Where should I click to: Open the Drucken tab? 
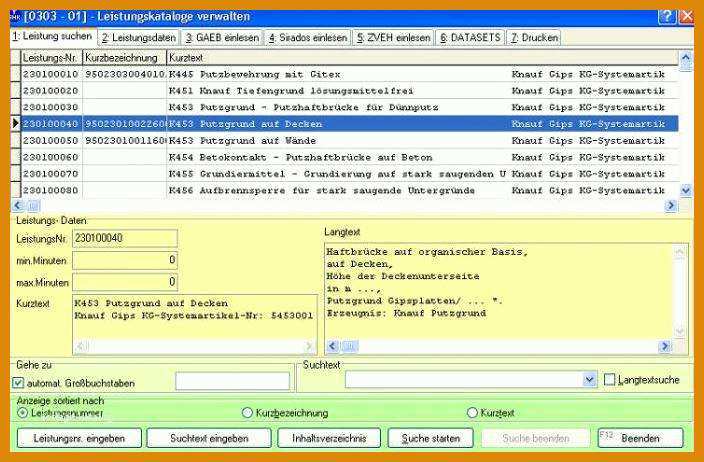tap(534, 38)
